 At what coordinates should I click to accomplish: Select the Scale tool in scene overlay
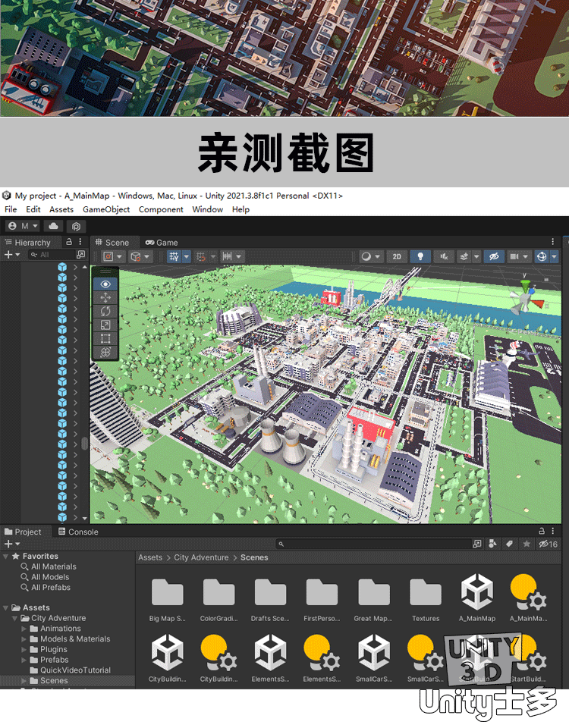105,325
